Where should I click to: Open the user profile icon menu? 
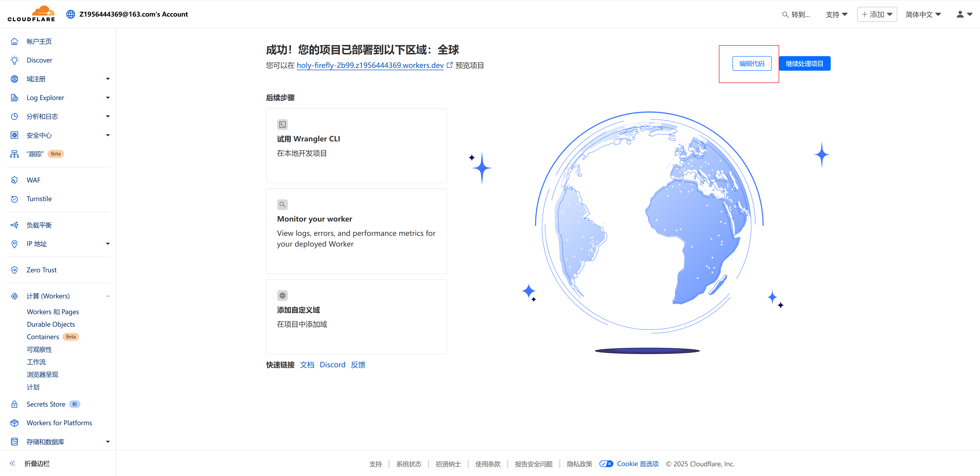coord(964,14)
